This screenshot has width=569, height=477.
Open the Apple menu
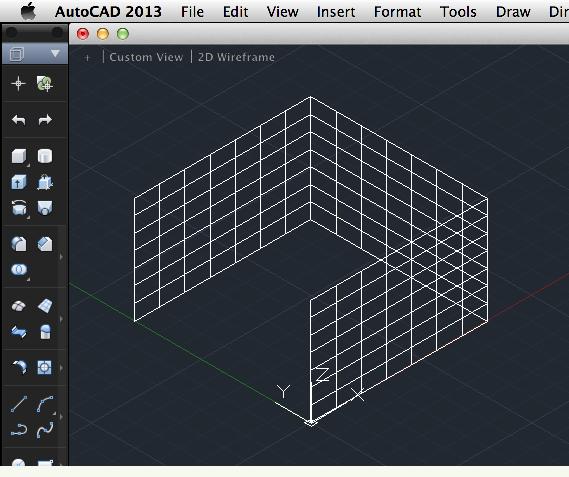[28, 11]
